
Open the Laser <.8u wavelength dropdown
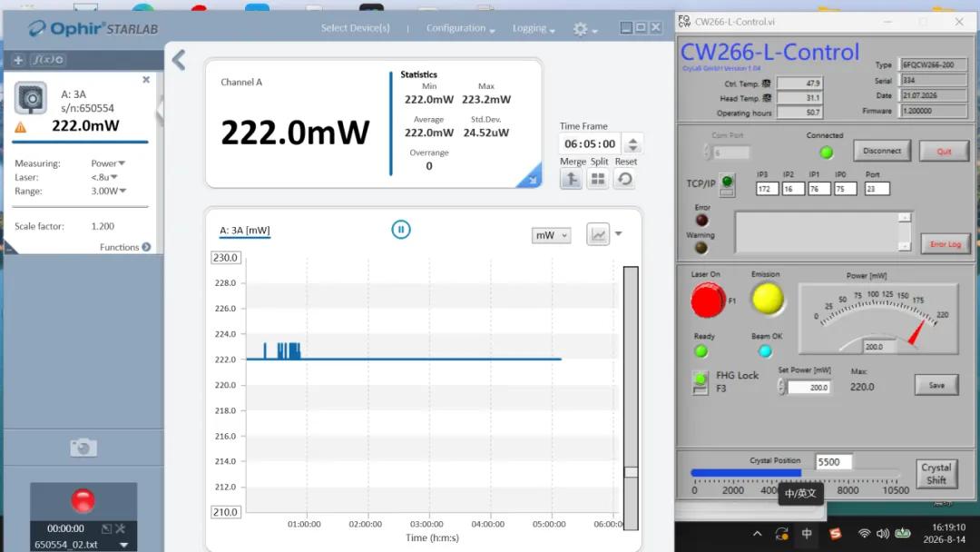(x=104, y=177)
